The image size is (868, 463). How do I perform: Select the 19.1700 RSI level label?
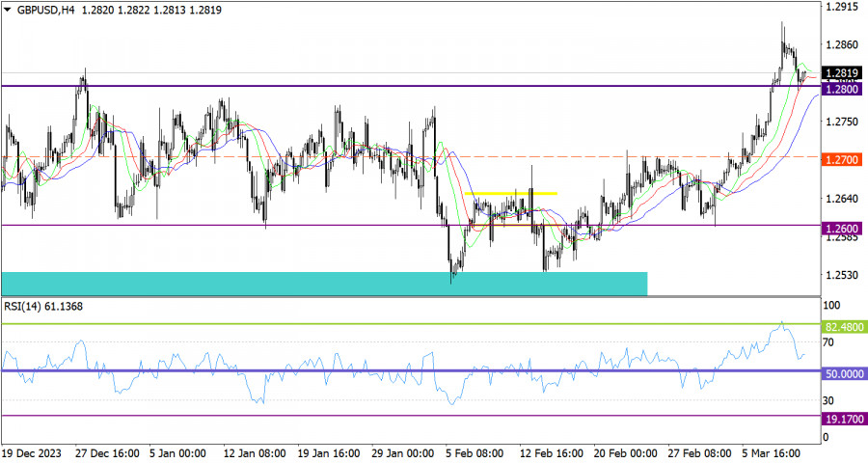click(x=844, y=420)
